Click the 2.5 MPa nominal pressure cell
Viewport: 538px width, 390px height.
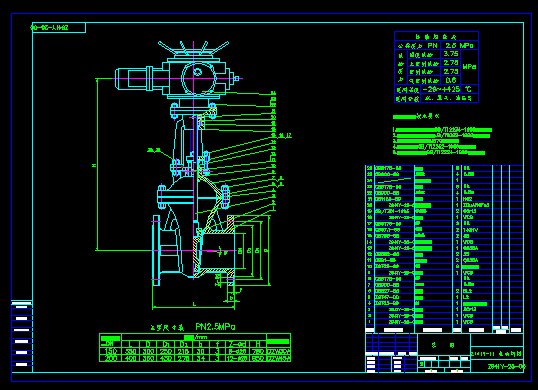459,45
